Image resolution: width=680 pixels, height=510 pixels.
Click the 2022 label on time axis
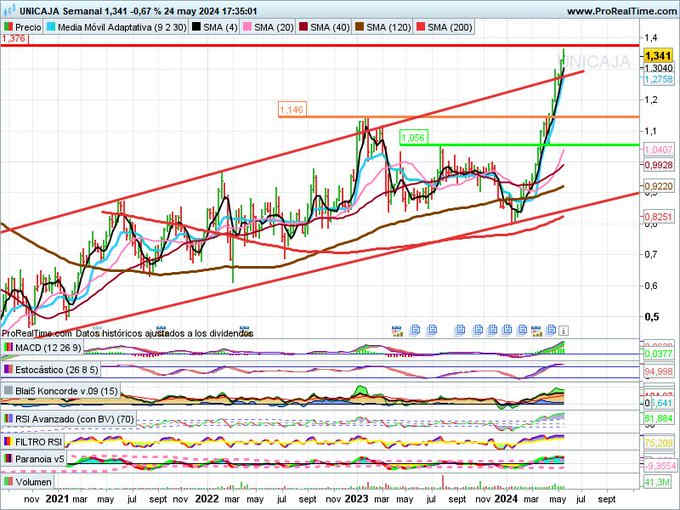(x=207, y=499)
